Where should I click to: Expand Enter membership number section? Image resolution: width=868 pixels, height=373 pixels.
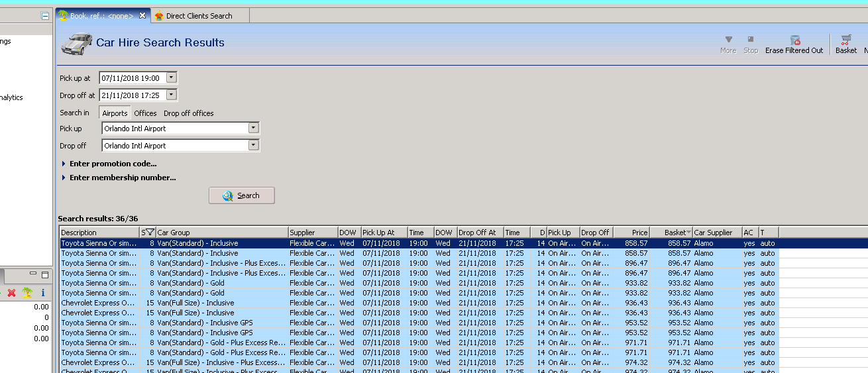119,178
